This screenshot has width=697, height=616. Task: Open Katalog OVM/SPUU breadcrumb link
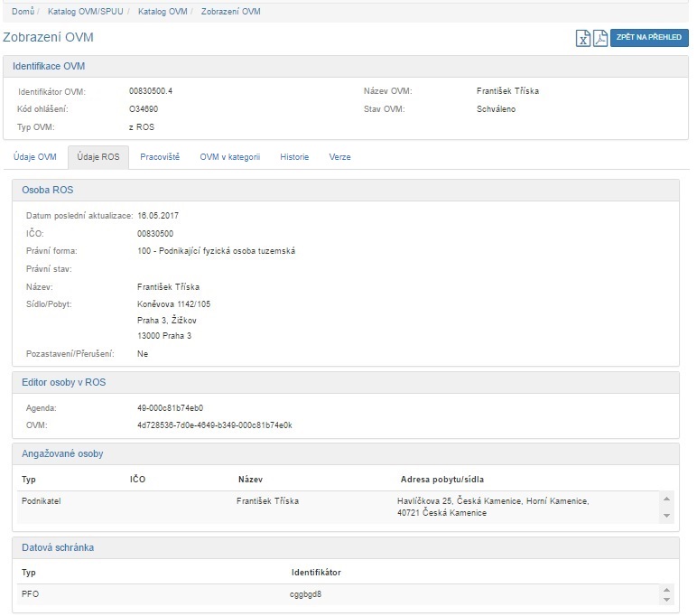pos(87,12)
